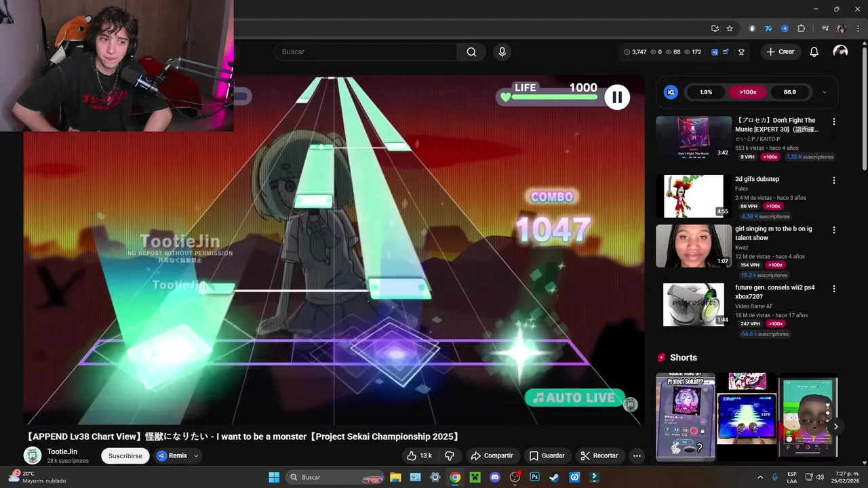Open the YouTube account avatar menu

tap(840, 52)
